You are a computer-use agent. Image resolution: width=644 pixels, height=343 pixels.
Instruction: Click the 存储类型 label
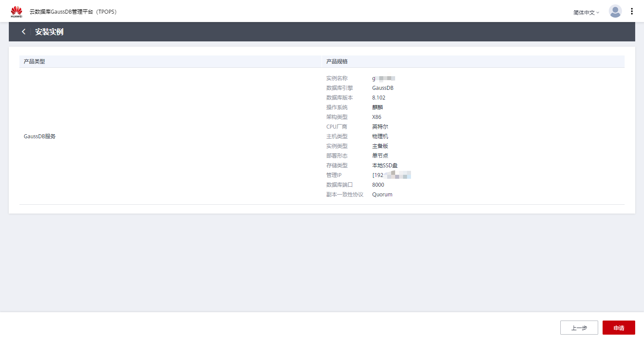coord(337,166)
